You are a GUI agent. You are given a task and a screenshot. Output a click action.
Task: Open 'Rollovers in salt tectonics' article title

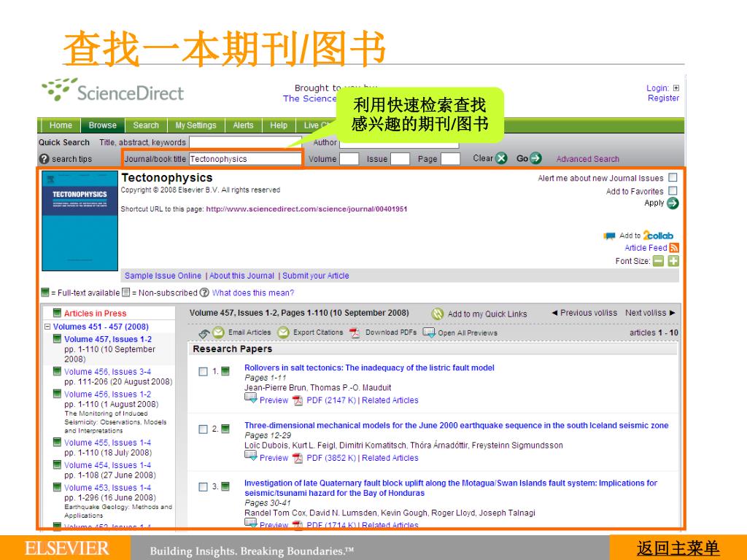coord(369,367)
